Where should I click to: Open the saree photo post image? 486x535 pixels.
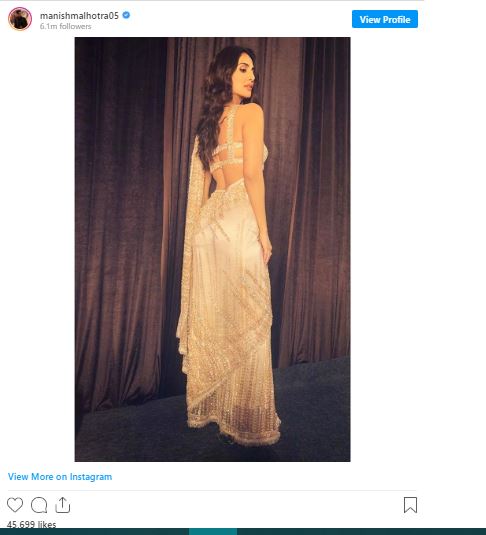pyautogui.click(x=212, y=249)
